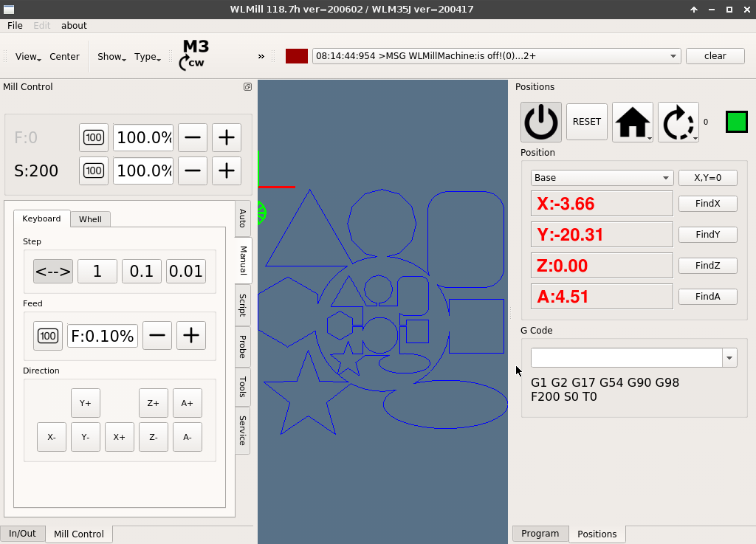Toggle the M3 clockwise spindle icon
This screenshot has height=544, width=756.
(x=194, y=55)
